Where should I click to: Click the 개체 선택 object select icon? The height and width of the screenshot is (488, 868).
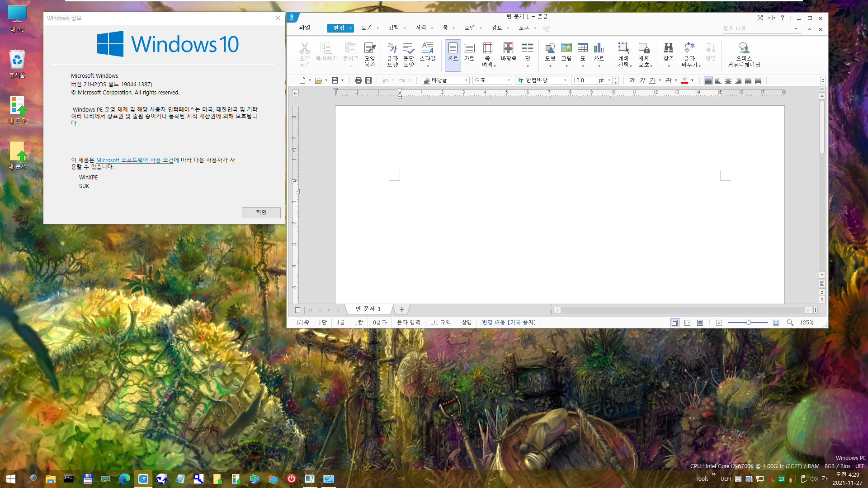pyautogui.click(x=624, y=55)
